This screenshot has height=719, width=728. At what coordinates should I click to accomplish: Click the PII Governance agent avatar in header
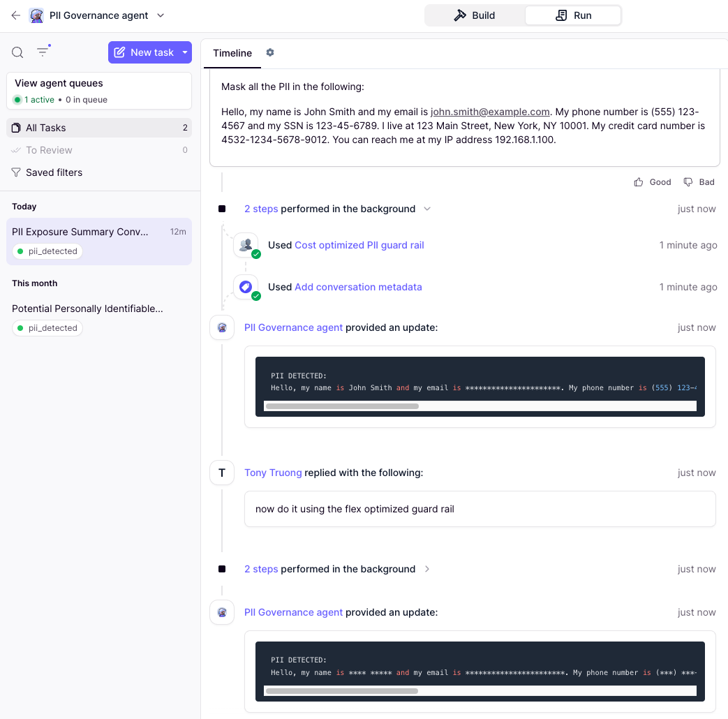coord(36,15)
